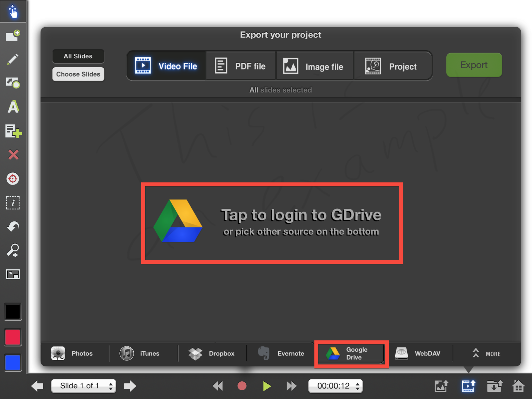Select the zoom magnifier tool
Screen dimensions: 532x399
point(13,250)
